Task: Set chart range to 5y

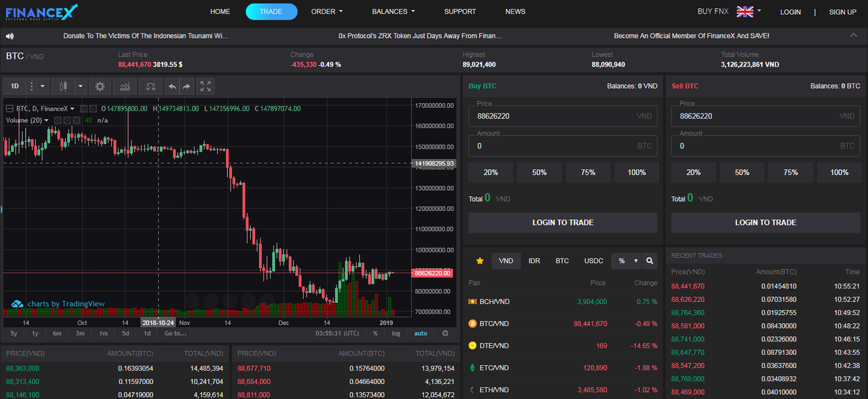Action: (14, 333)
